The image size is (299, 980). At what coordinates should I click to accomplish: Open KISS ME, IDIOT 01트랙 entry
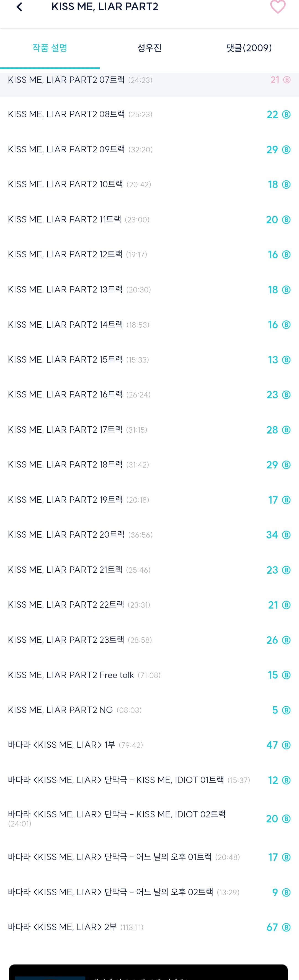(x=116, y=780)
